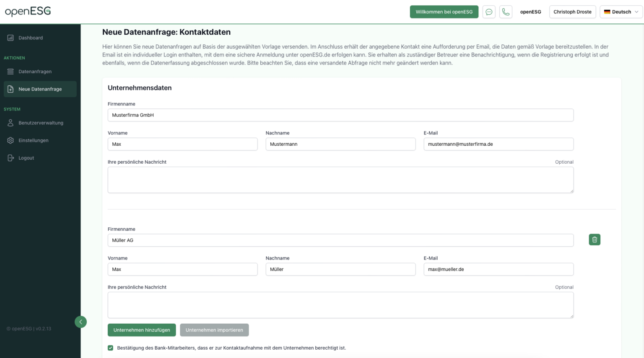Viewport: 644px width, 358px height.
Task: Click the Unternehmen hinzufügen button
Action: (x=142, y=330)
